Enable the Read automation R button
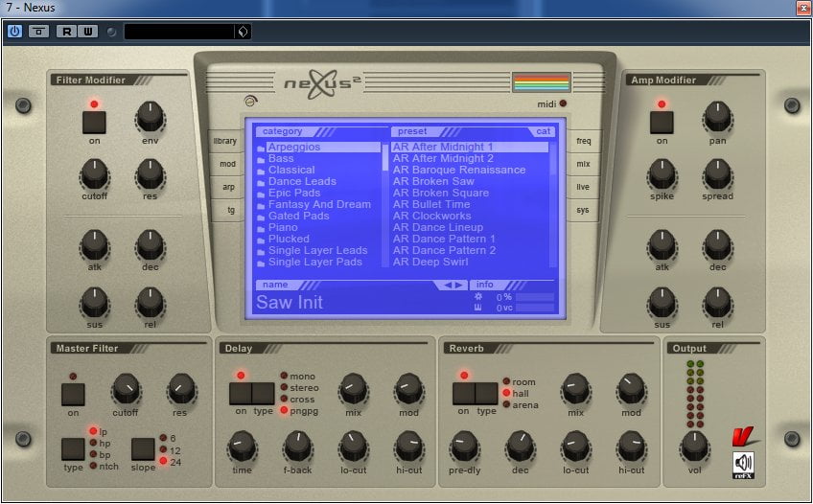813x504 pixels. tap(66, 31)
